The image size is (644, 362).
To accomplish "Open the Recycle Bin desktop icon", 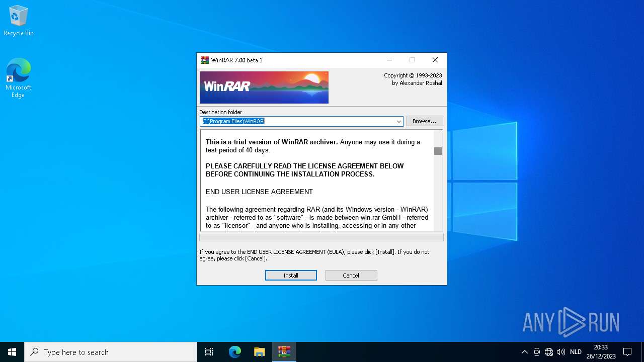I will coord(19,21).
